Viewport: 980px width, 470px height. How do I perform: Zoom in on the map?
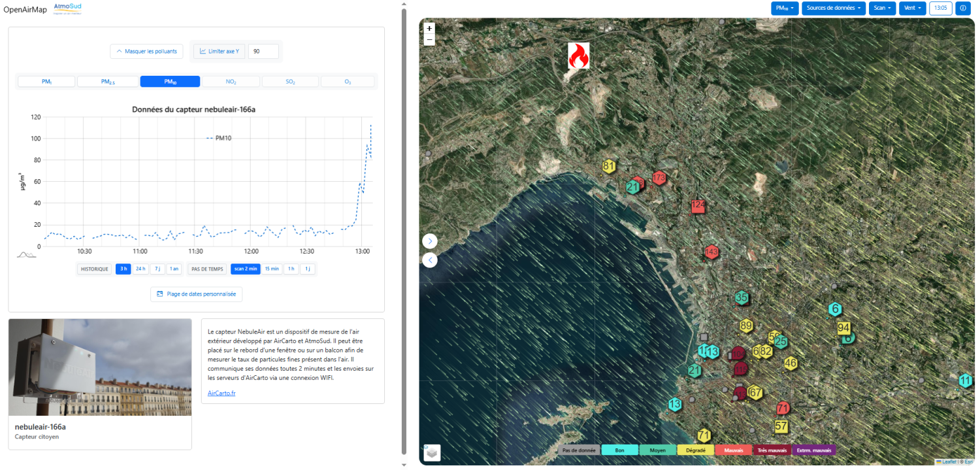tap(429, 28)
